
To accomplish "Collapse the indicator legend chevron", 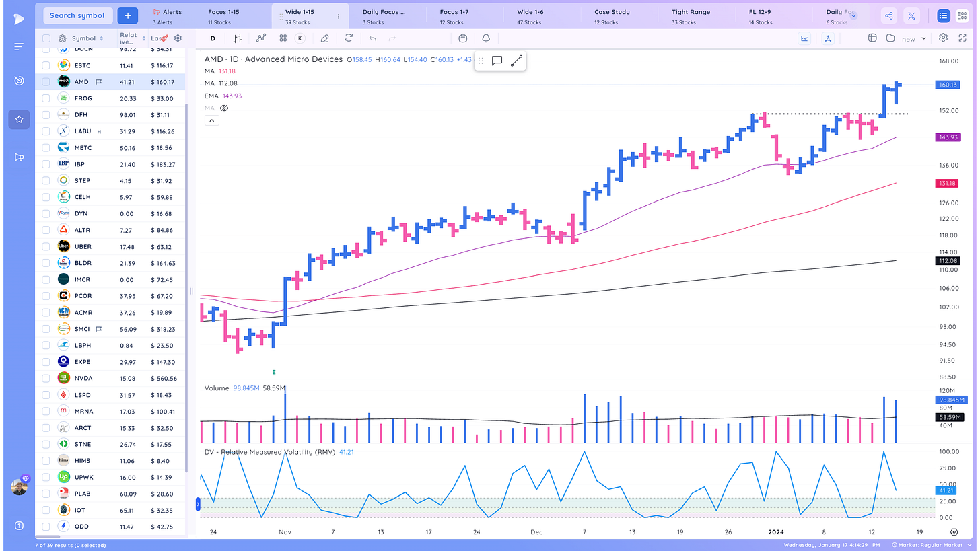I will [x=211, y=120].
